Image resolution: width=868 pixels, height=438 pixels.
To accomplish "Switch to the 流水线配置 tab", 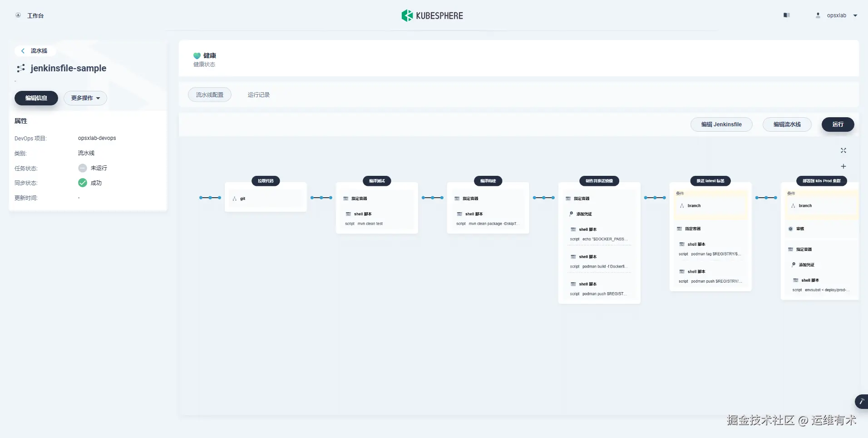I will [209, 95].
